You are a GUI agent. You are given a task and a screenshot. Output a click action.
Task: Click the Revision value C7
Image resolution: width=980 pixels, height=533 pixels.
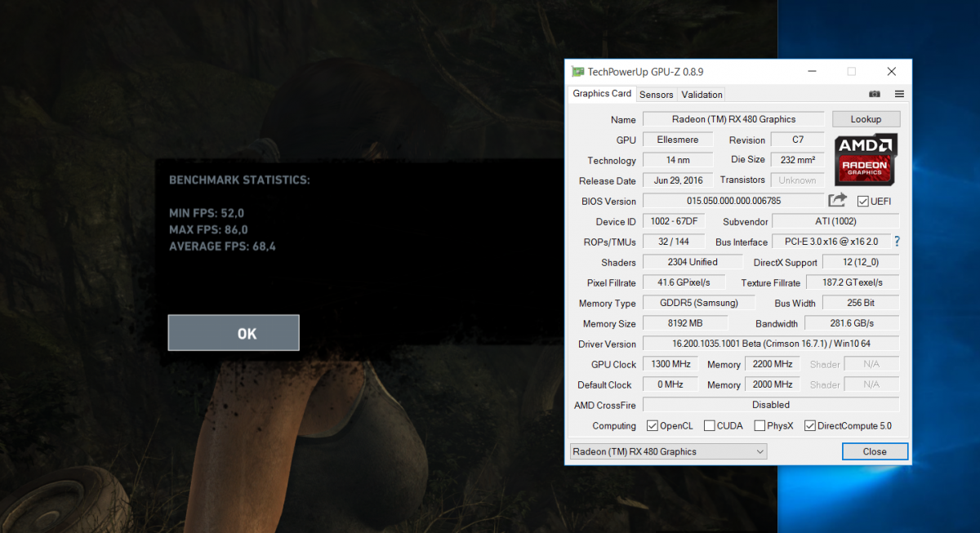pos(797,140)
